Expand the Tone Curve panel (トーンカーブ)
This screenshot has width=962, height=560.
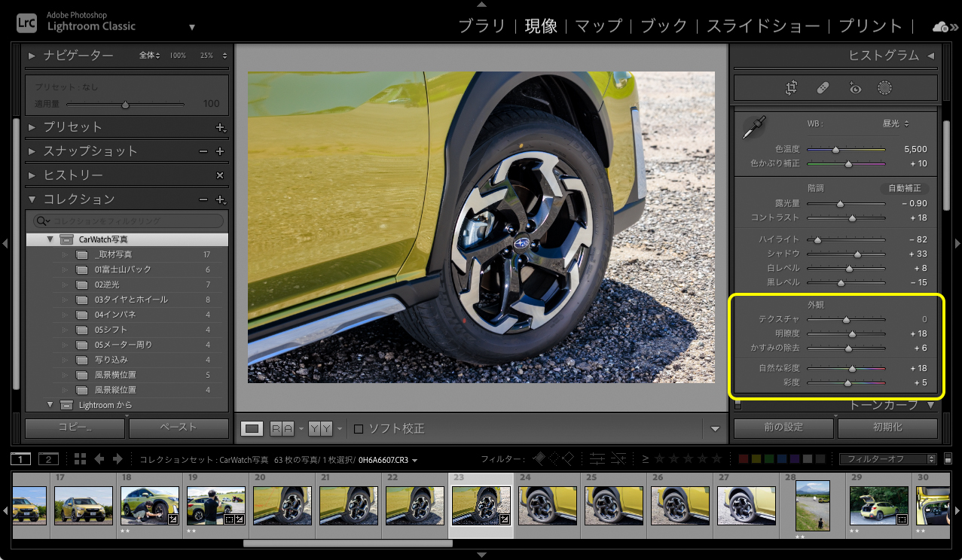pos(930,406)
